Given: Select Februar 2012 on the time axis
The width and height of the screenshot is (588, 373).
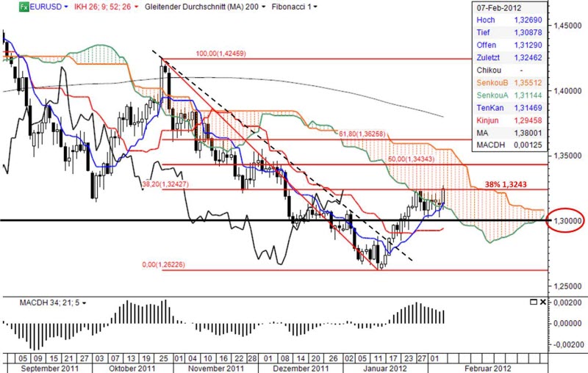Looking at the screenshot, I should coord(488,368).
